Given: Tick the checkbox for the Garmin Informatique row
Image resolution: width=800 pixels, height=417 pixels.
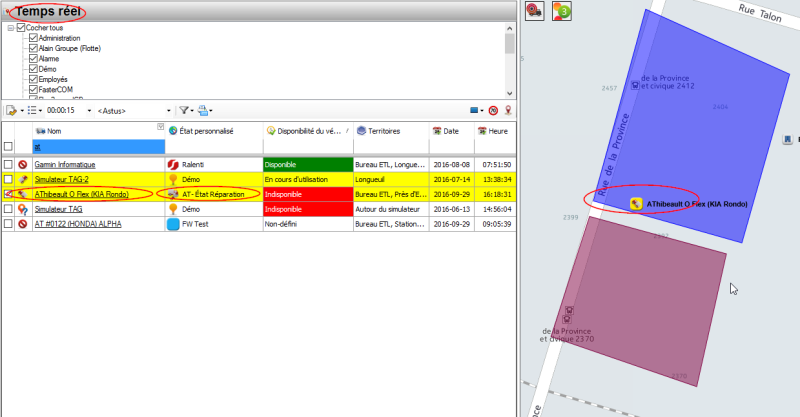Looking at the screenshot, I should [8, 164].
